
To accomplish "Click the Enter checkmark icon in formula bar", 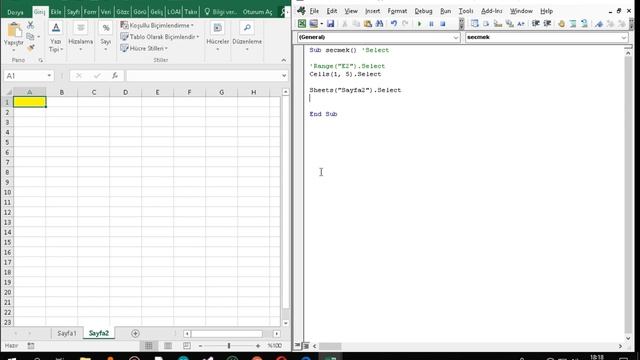I will click(x=97, y=76).
